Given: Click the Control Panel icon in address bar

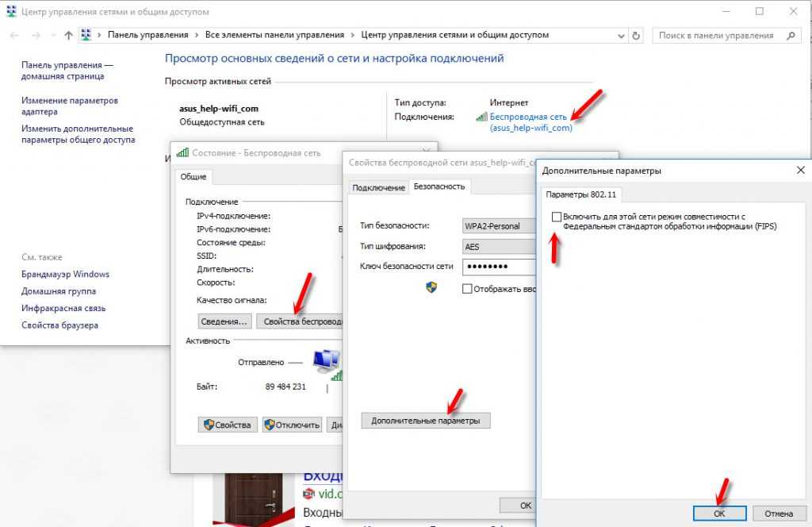Looking at the screenshot, I should click(86, 36).
